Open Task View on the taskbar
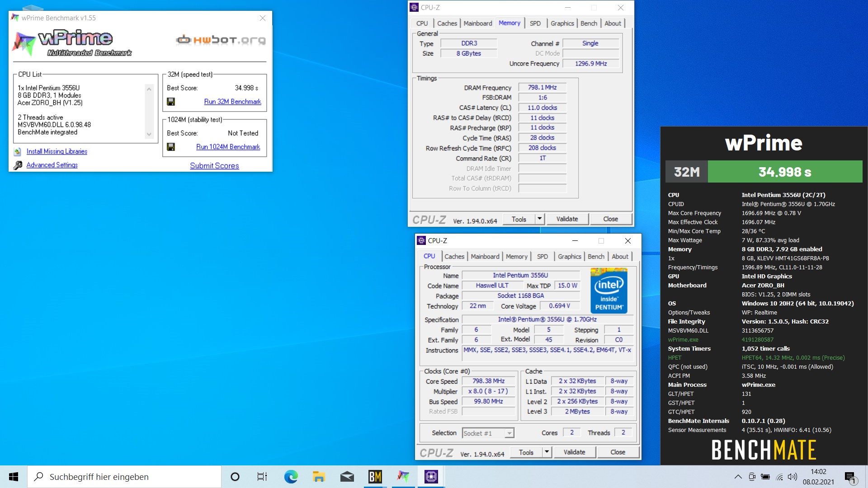The width and height of the screenshot is (868, 488). click(262, 477)
